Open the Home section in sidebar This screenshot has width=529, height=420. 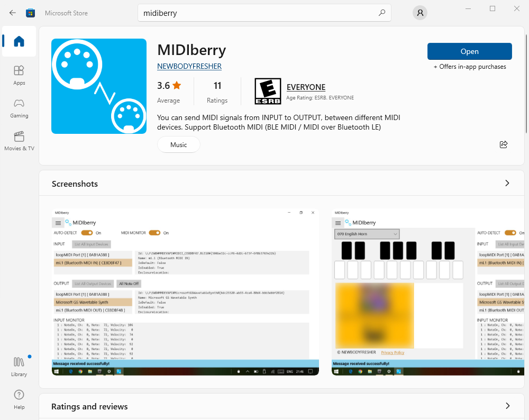pyautogui.click(x=19, y=41)
